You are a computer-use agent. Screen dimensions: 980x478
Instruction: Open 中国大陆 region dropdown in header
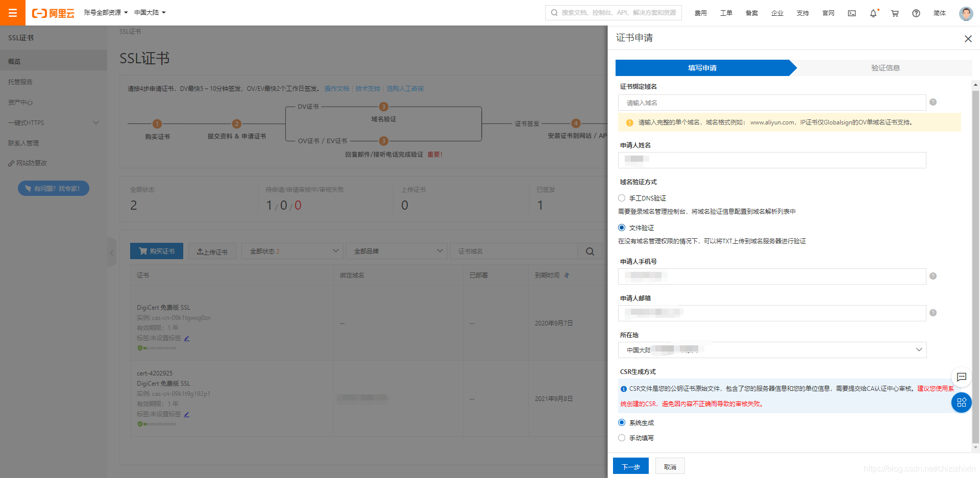pos(150,13)
